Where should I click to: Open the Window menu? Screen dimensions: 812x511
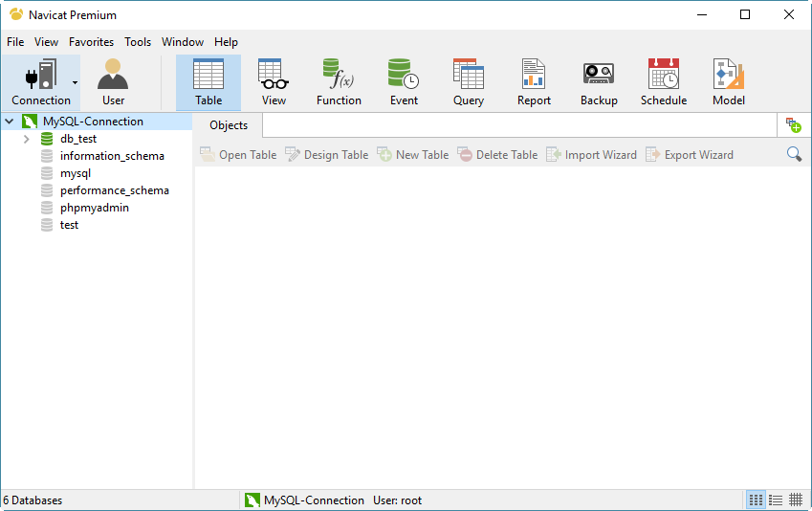click(x=183, y=42)
